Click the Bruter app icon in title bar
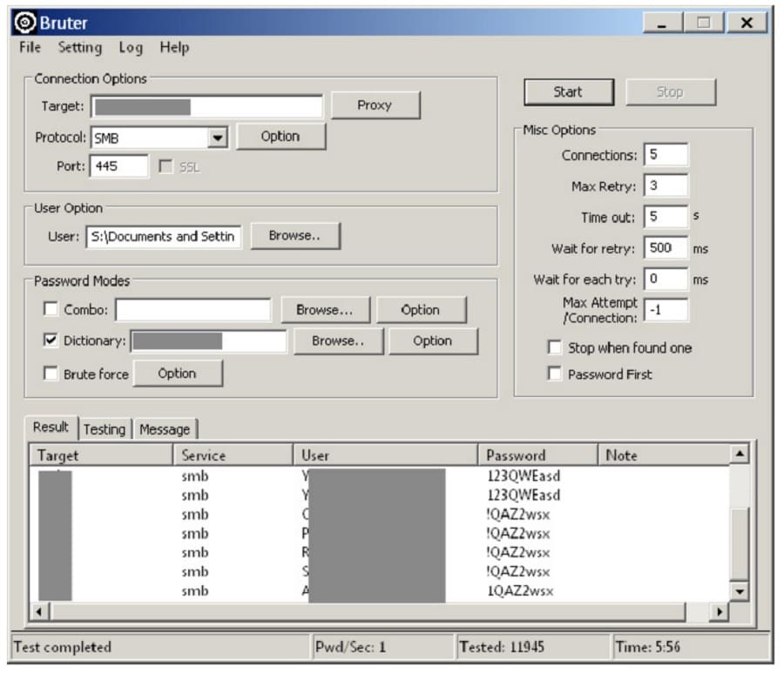Viewport: 784px width, 674px height. (25, 23)
